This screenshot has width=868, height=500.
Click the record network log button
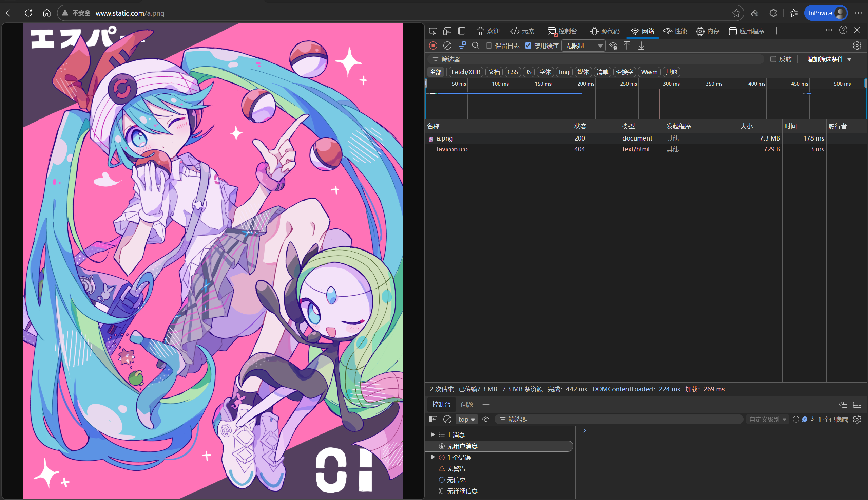[x=433, y=46]
